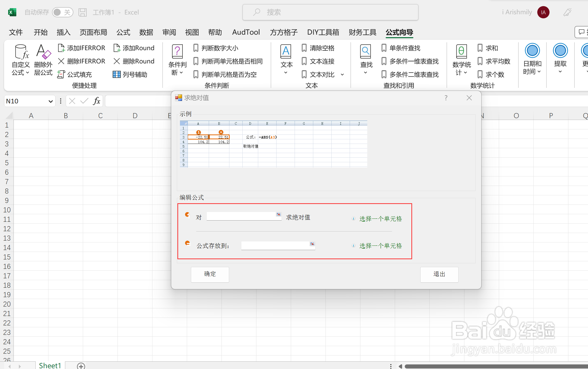Click the 删除外层公式 tool

[x=43, y=60]
